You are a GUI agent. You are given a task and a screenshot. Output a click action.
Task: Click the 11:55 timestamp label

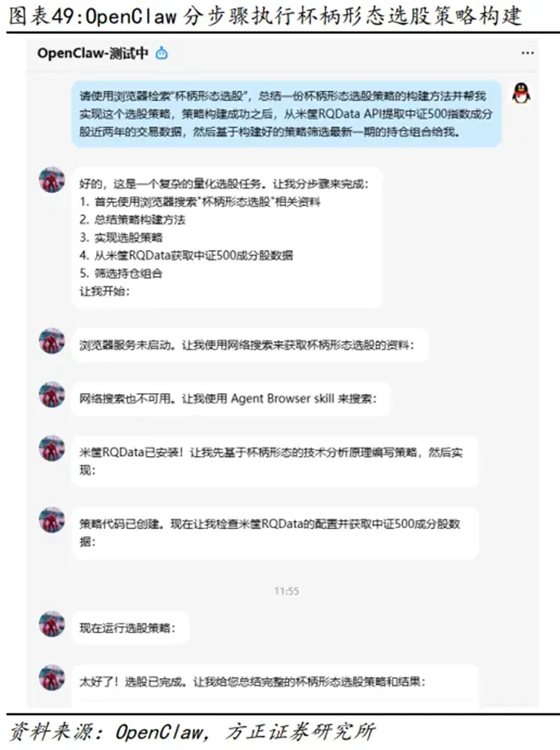(287, 591)
